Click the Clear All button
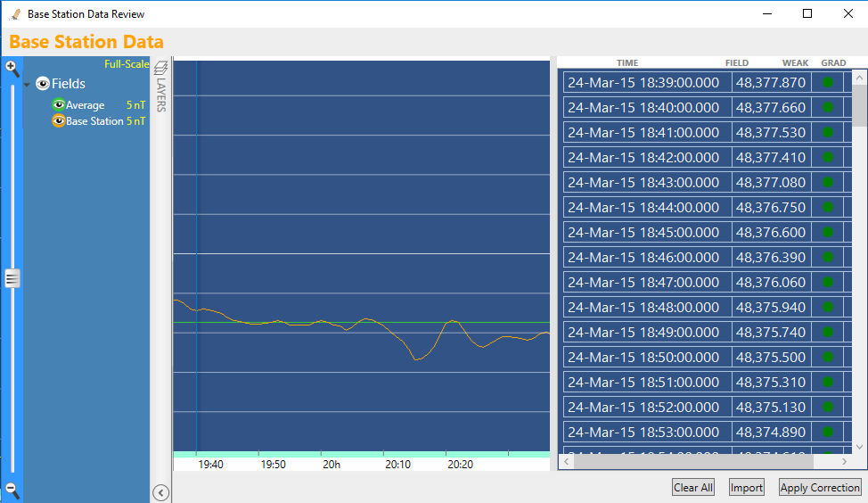 click(692, 488)
